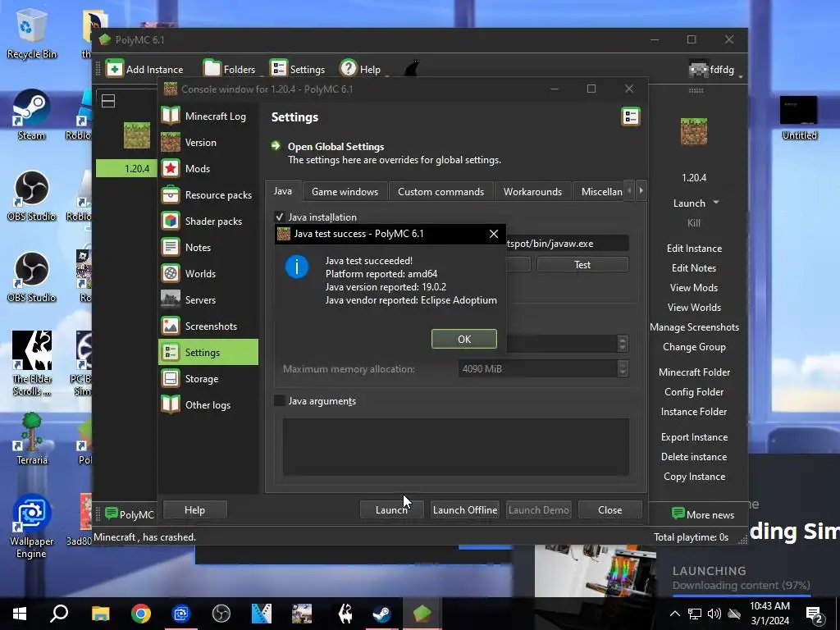Click Delete Instance in side panel
This screenshot has width=840, height=630.
pyautogui.click(x=694, y=457)
